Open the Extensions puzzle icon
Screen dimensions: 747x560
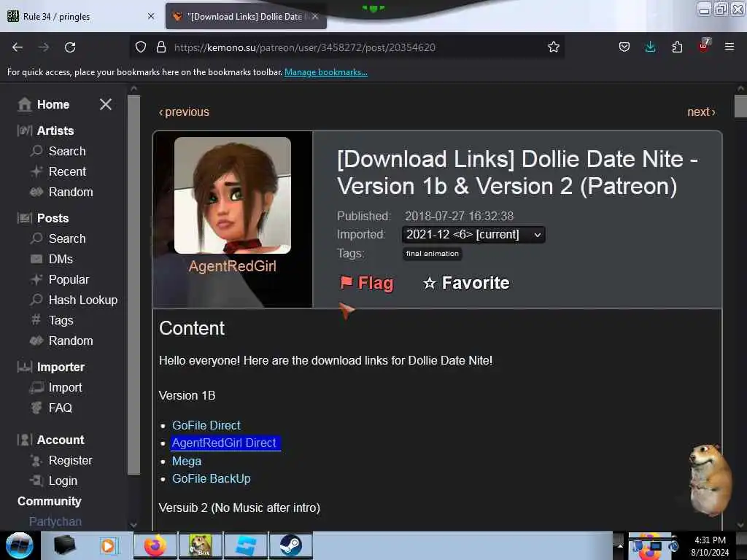677,47
